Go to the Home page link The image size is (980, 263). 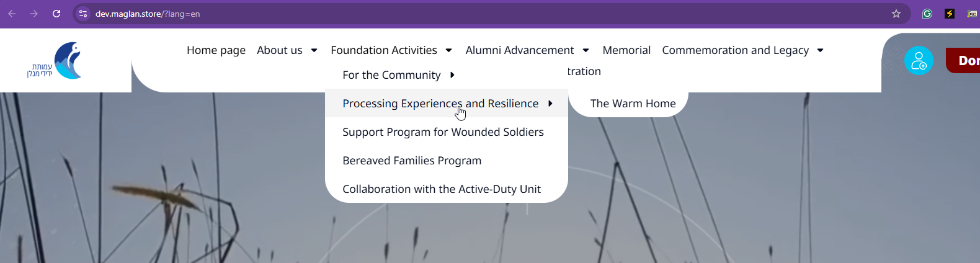pyautogui.click(x=216, y=50)
